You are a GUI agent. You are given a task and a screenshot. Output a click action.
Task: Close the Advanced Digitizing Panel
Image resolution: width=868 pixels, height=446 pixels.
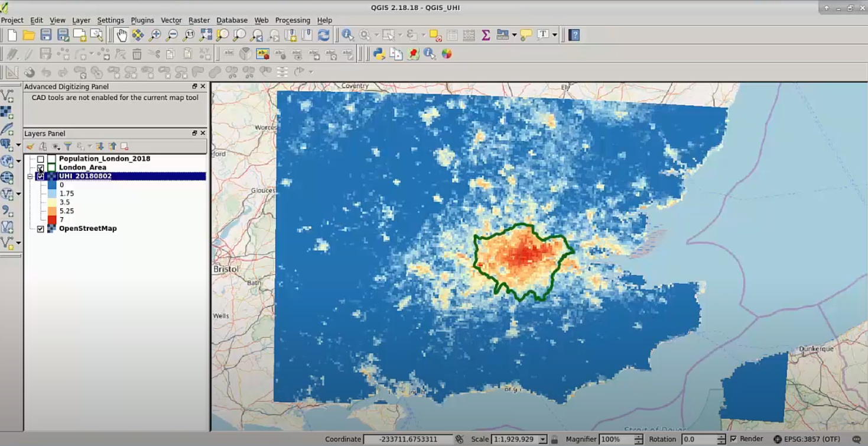(x=203, y=86)
